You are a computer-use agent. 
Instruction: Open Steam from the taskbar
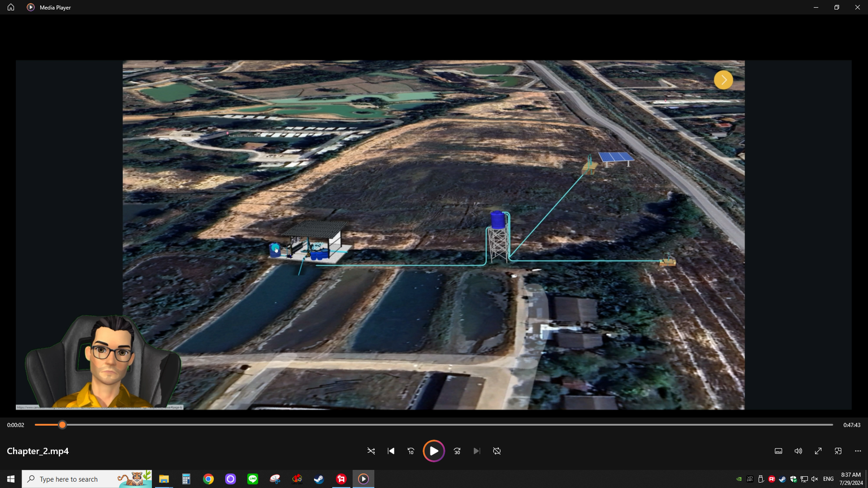point(319,479)
